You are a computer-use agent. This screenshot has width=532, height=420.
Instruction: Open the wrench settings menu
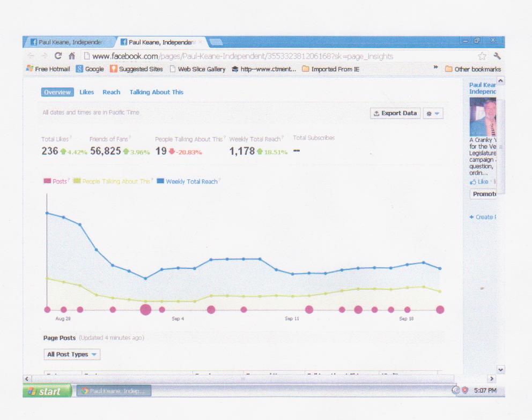click(x=497, y=56)
